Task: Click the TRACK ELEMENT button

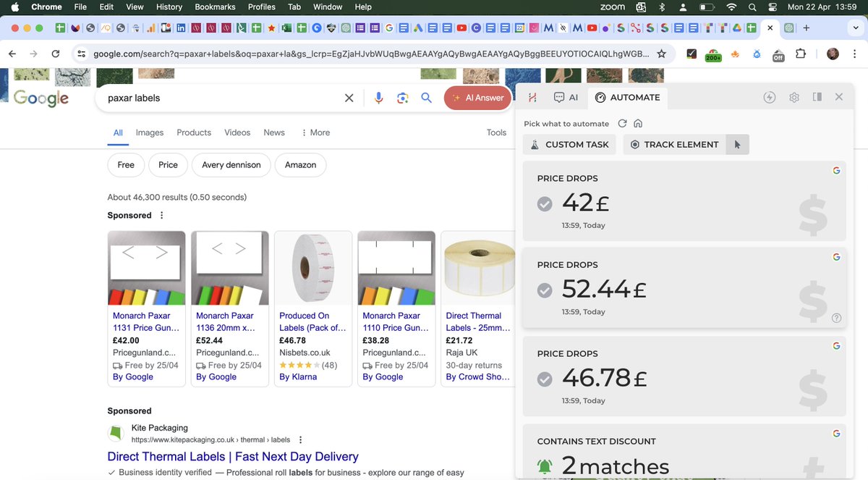Action: [x=674, y=144]
